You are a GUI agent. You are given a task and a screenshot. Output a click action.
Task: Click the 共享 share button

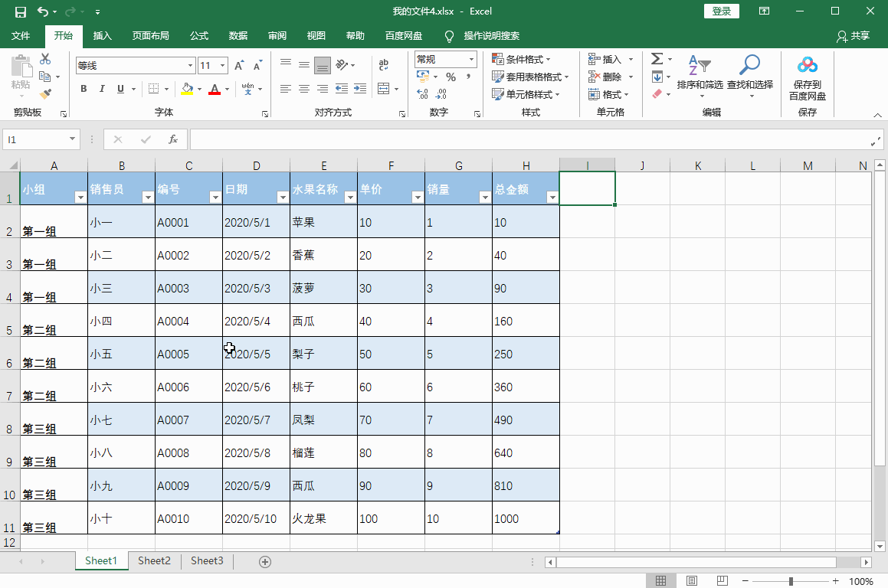click(x=853, y=36)
